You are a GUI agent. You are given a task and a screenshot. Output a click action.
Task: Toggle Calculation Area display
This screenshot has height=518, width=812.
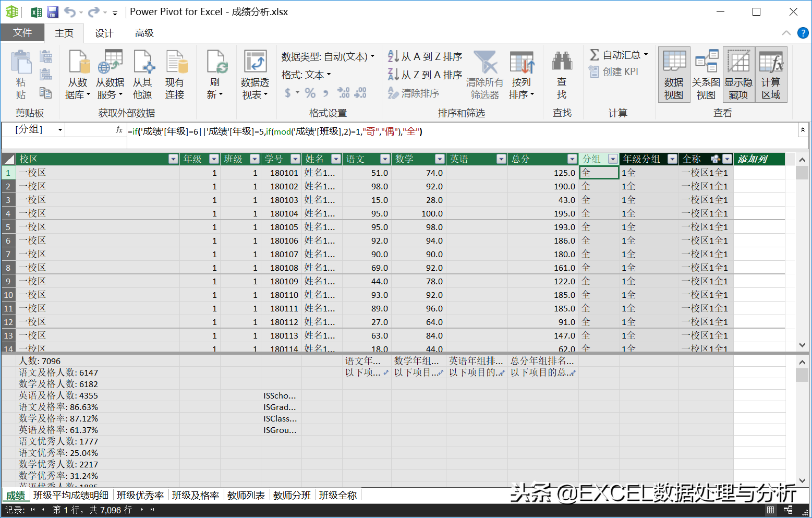click(x=771, y=75)
